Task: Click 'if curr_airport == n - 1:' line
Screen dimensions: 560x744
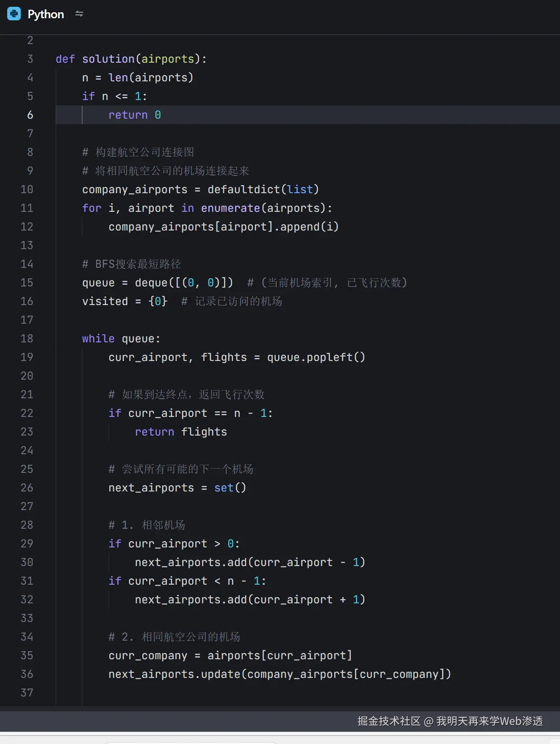Action: pos(191,413)
